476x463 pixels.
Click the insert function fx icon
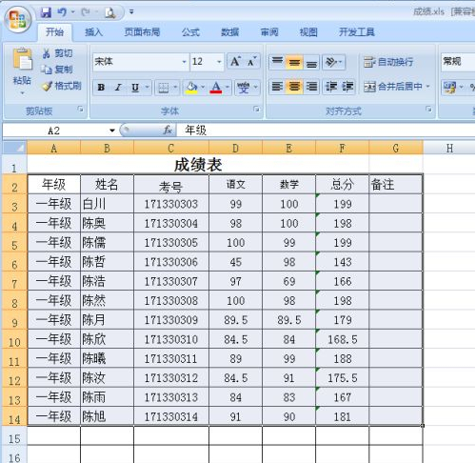click(x=168, y=131)
